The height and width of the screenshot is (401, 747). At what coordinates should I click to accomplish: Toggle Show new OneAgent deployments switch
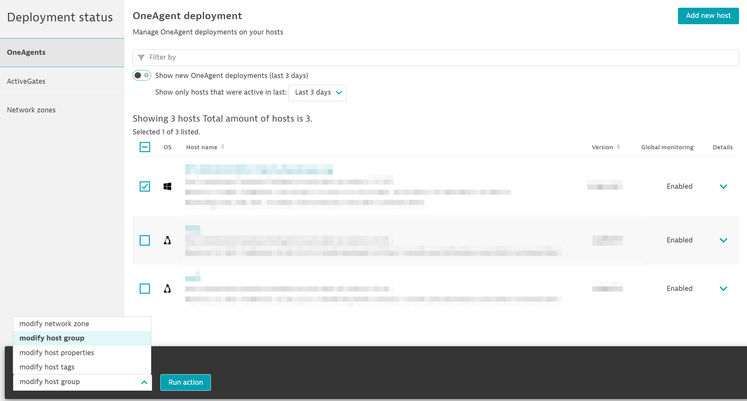click(x=141, y=75)
